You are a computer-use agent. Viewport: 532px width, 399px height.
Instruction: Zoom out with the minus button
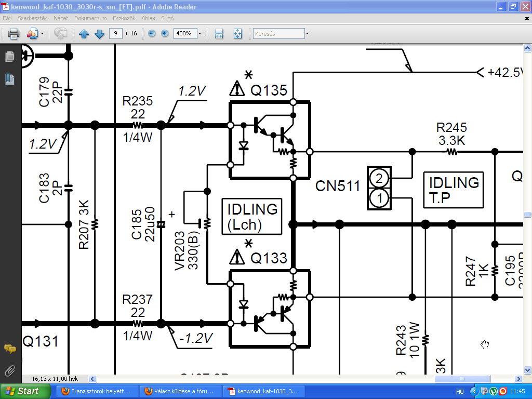(152, 33)
